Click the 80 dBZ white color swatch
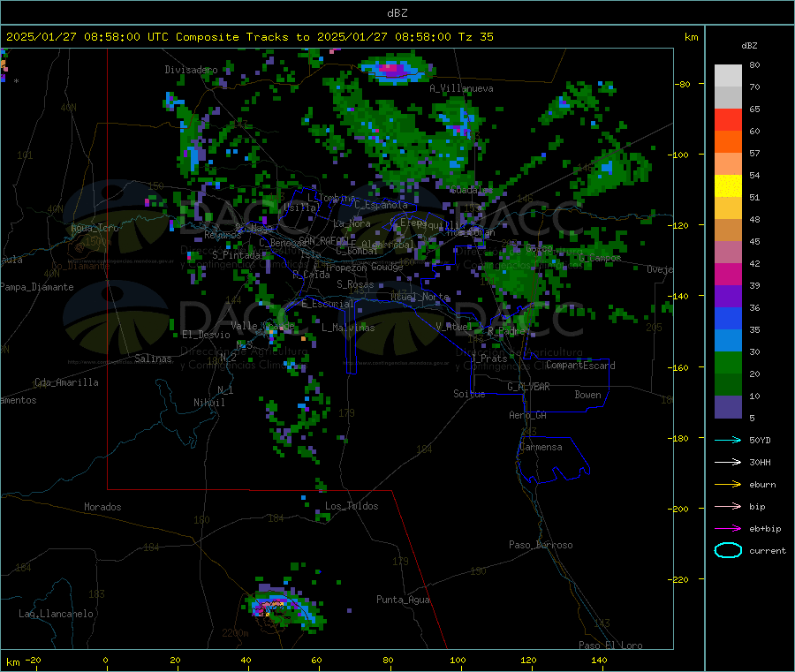The image size is (795, 672). [x=728, y=76]
